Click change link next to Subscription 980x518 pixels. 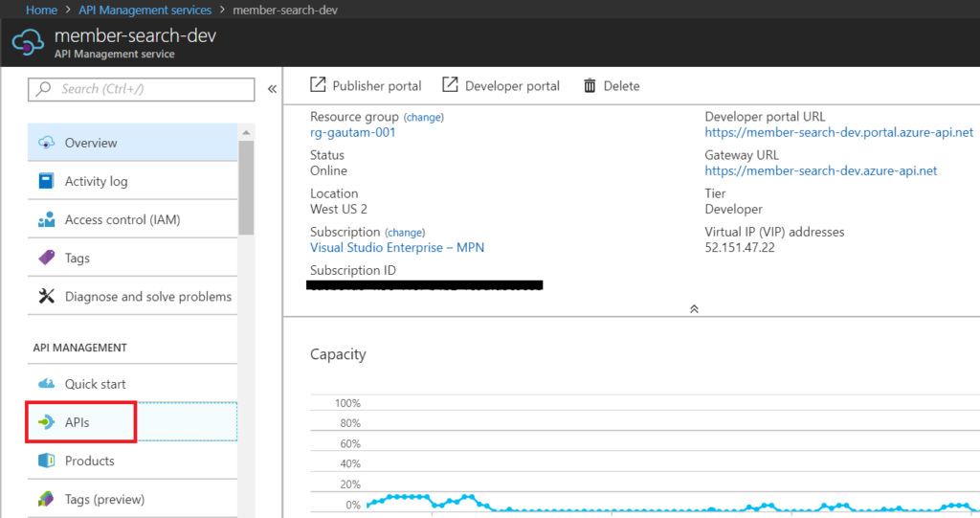click(405, 232)
